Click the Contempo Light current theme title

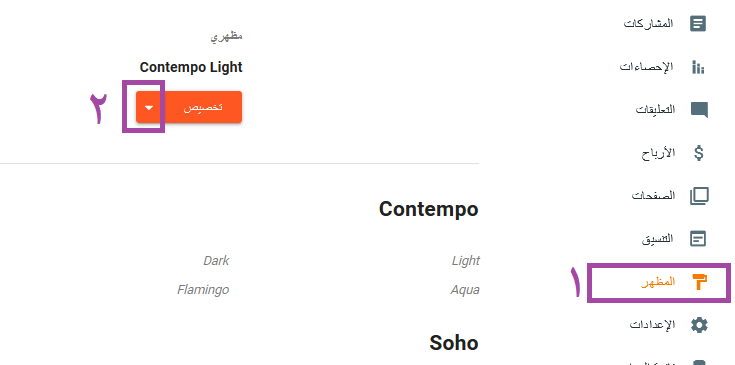(191, 67)
